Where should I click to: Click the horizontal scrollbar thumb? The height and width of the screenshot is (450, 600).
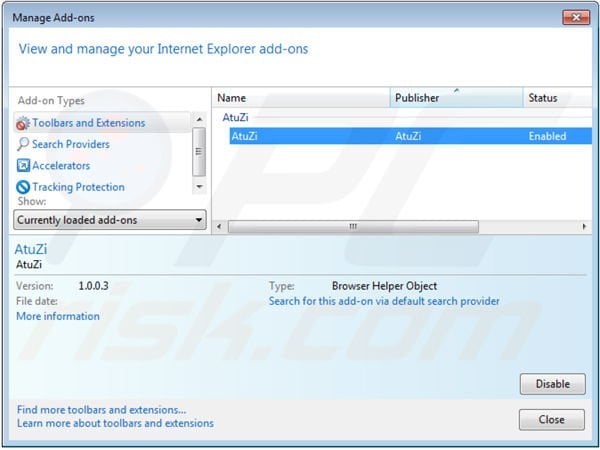[353, 227]
